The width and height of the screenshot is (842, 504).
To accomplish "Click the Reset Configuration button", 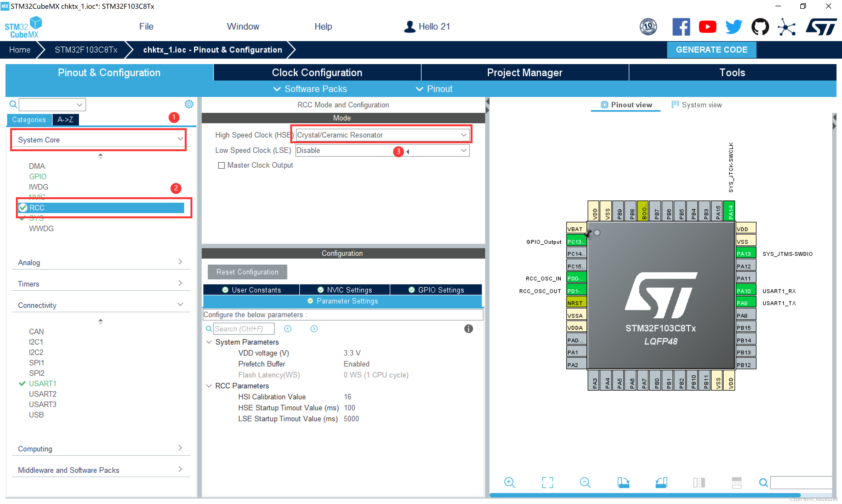I will 247,272.
